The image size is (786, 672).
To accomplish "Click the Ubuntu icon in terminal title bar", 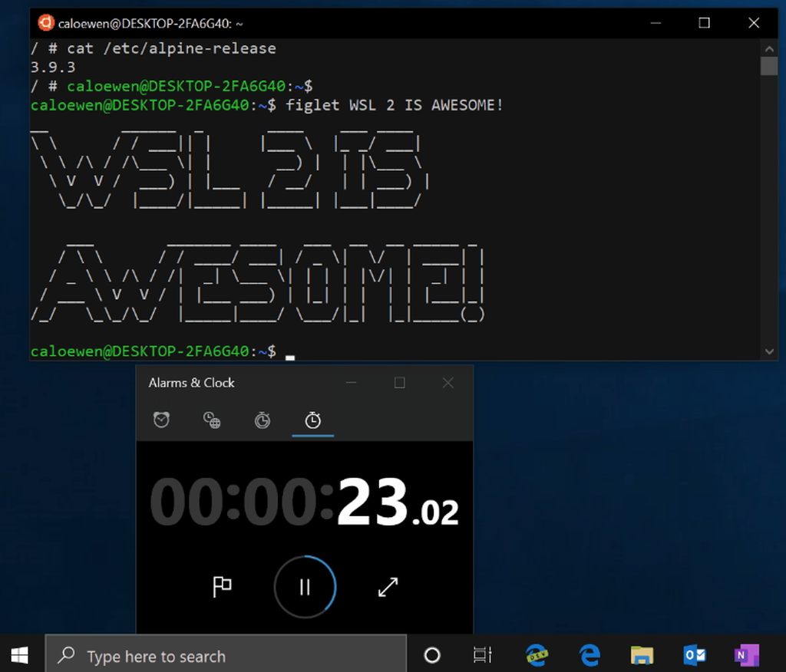I will point(45,23).
